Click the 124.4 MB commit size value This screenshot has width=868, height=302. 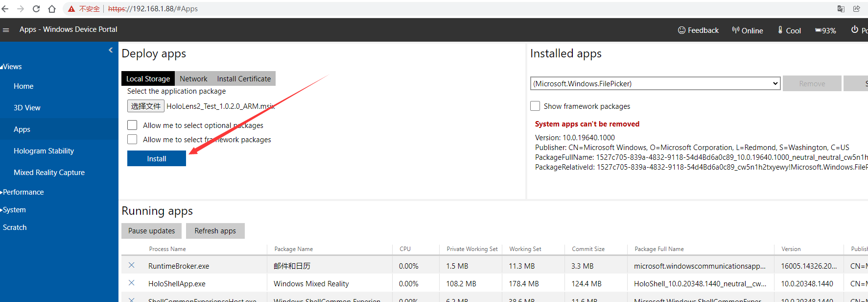[x=586, y=284]
